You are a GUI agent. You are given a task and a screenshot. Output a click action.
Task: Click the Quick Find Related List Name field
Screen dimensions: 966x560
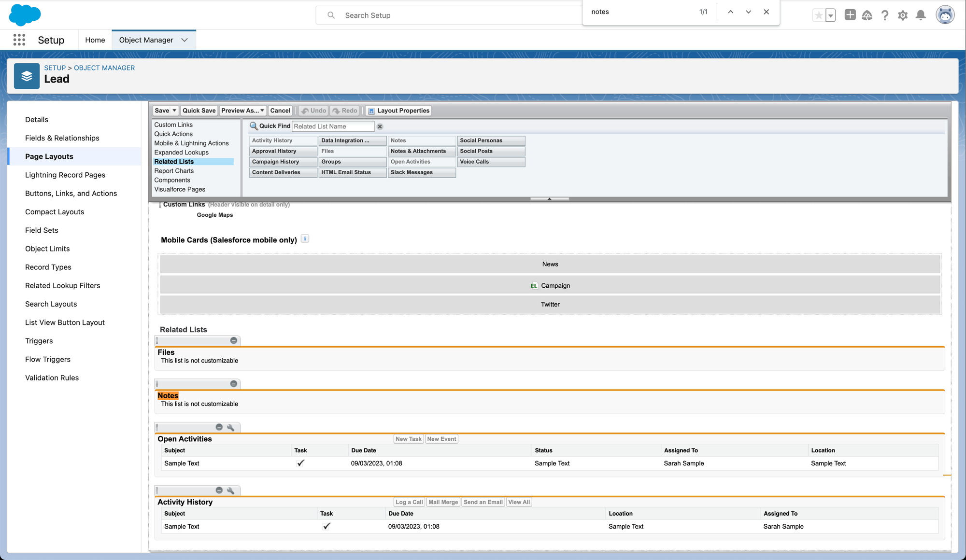pos(333,126)
